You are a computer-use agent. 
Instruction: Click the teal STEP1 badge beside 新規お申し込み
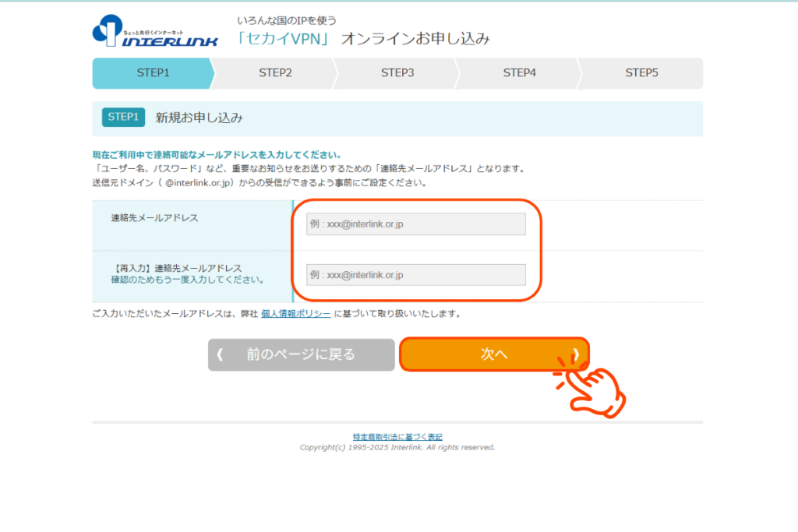[123, 118]
